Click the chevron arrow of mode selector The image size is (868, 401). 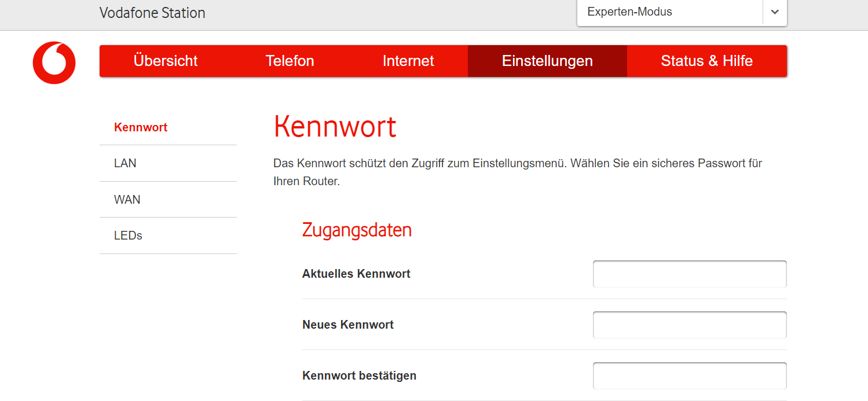coord(775,12)
